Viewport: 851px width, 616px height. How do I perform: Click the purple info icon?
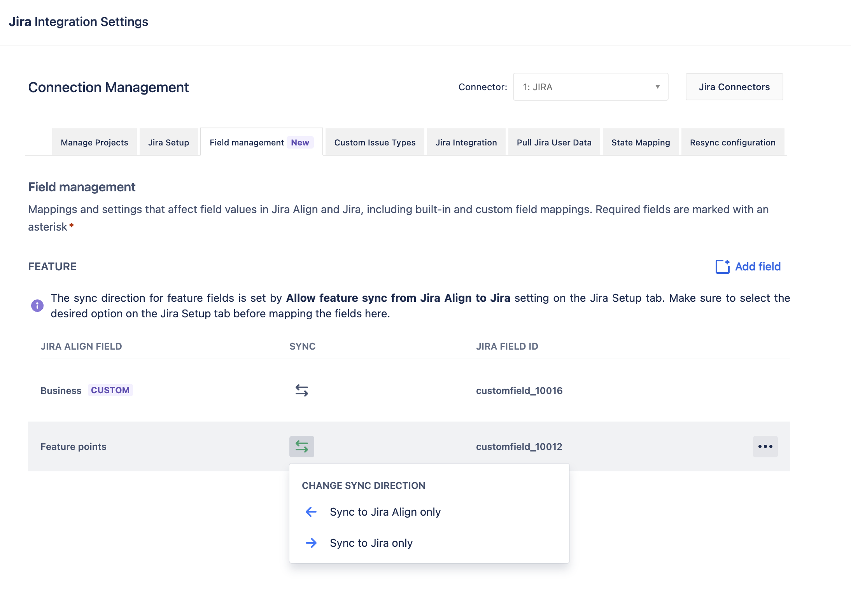point(37,306)
